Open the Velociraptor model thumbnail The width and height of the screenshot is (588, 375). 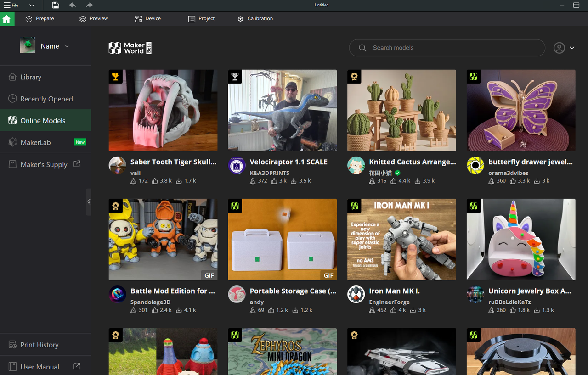click(283, 111)
